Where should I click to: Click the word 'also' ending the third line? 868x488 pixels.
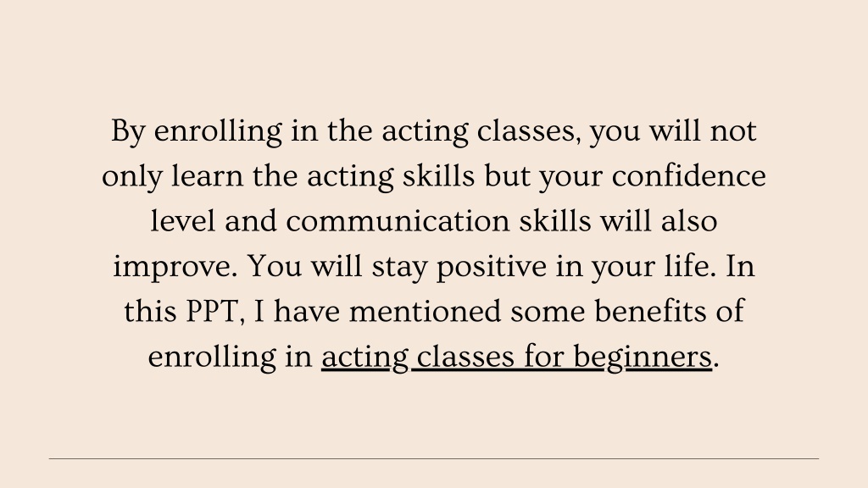[689, 221]
